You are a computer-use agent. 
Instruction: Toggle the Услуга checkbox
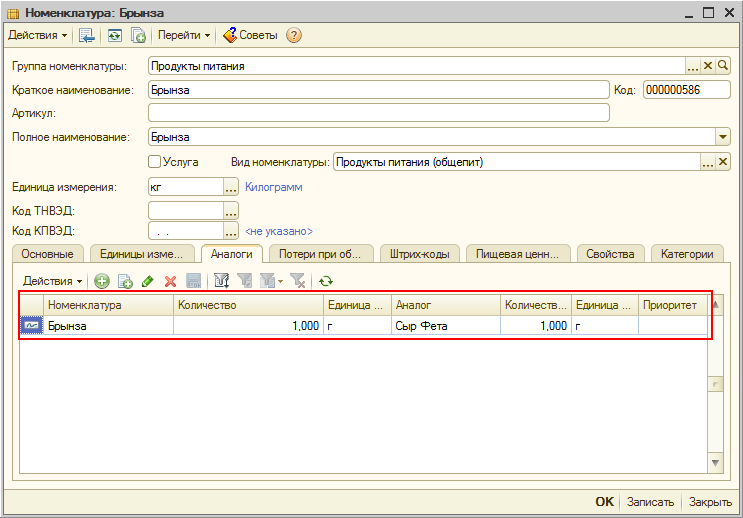154,161
